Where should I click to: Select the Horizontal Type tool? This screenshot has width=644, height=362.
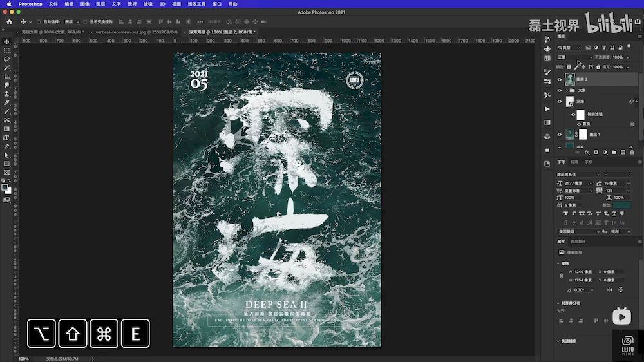(x=6, y=138)
